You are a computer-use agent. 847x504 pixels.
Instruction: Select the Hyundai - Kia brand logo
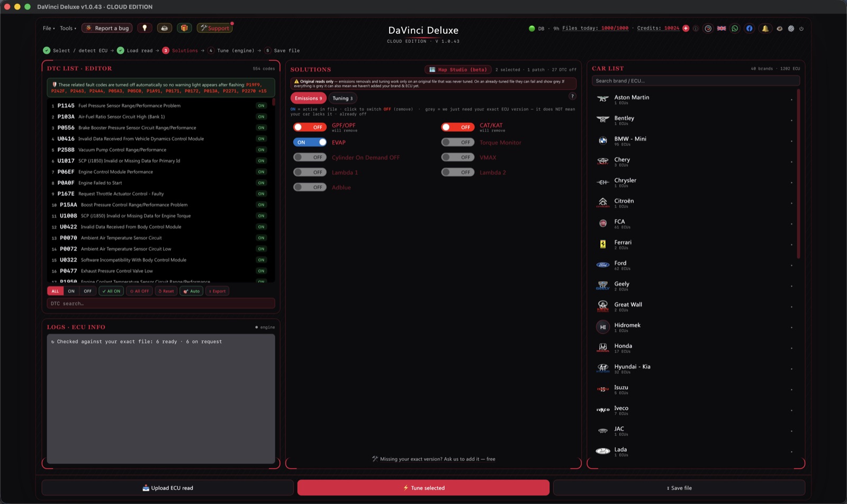tap(603, 368)
